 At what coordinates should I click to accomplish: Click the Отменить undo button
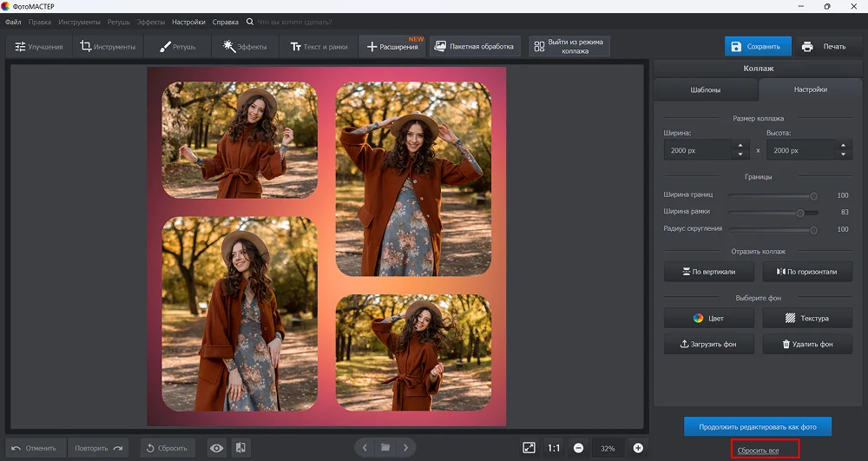[36, 448]
